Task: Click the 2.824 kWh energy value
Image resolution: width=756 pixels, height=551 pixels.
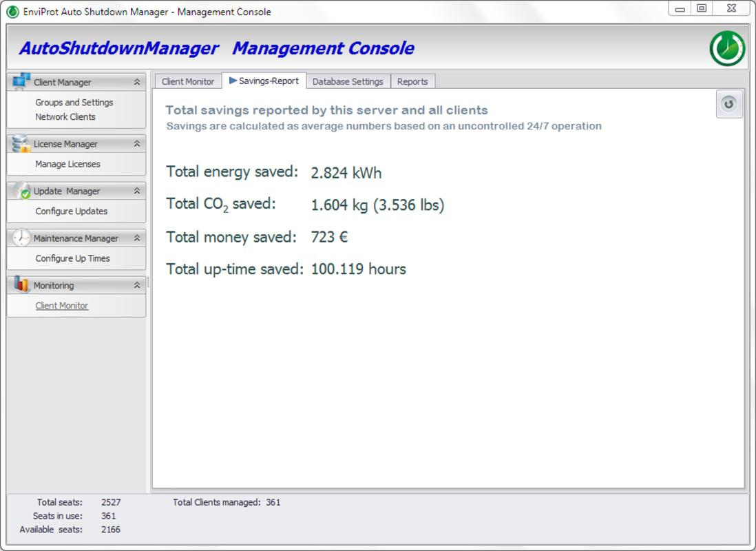Action: pos(346,173)
